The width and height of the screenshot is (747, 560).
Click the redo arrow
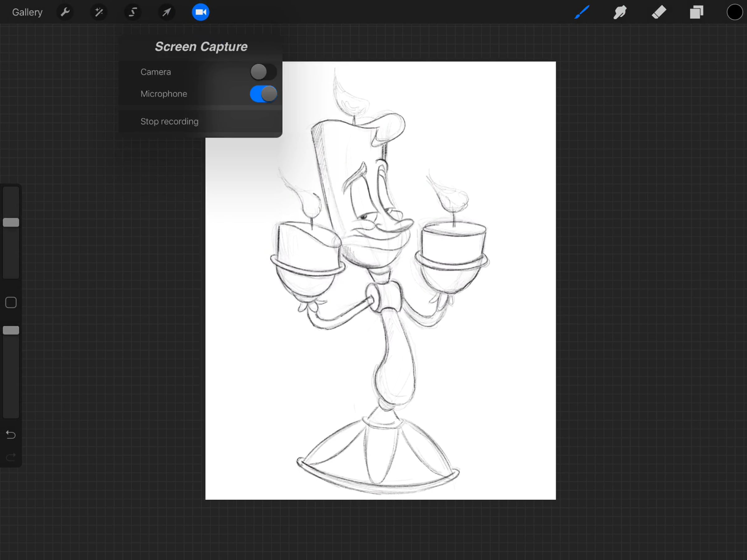point(11,457)
